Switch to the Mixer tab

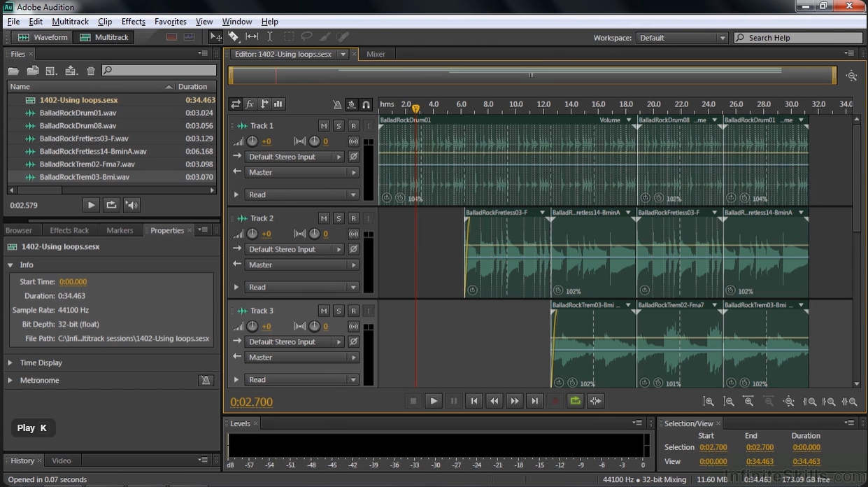[376, 54]
